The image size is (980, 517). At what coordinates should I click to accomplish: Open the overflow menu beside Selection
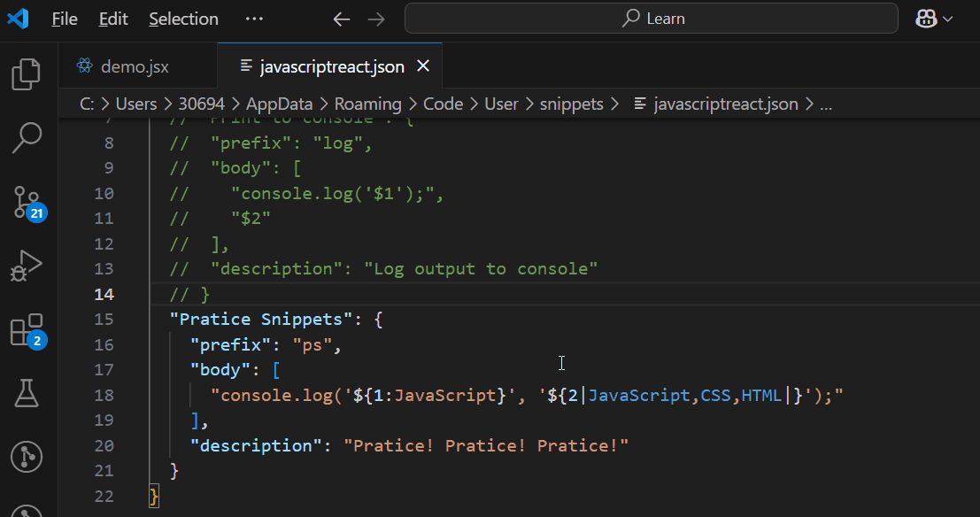[254, 18]
